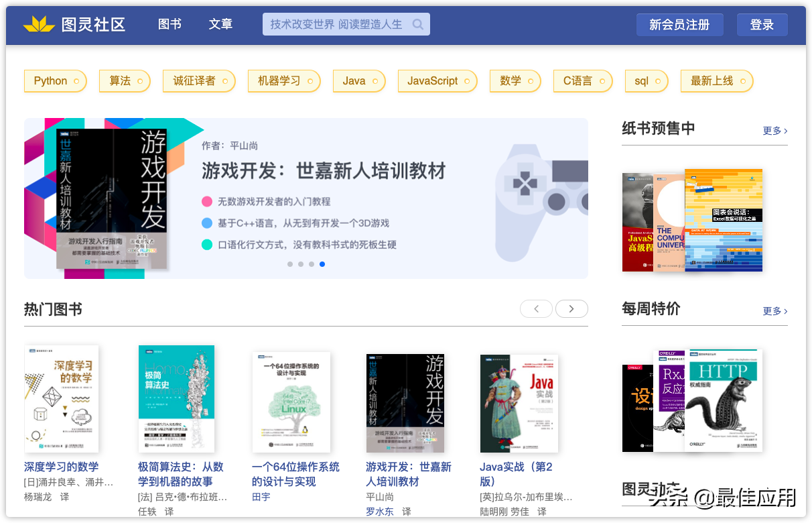Select the first carousel indicator dot
This screenshot has height=523, width=812.
coord(290,264)
